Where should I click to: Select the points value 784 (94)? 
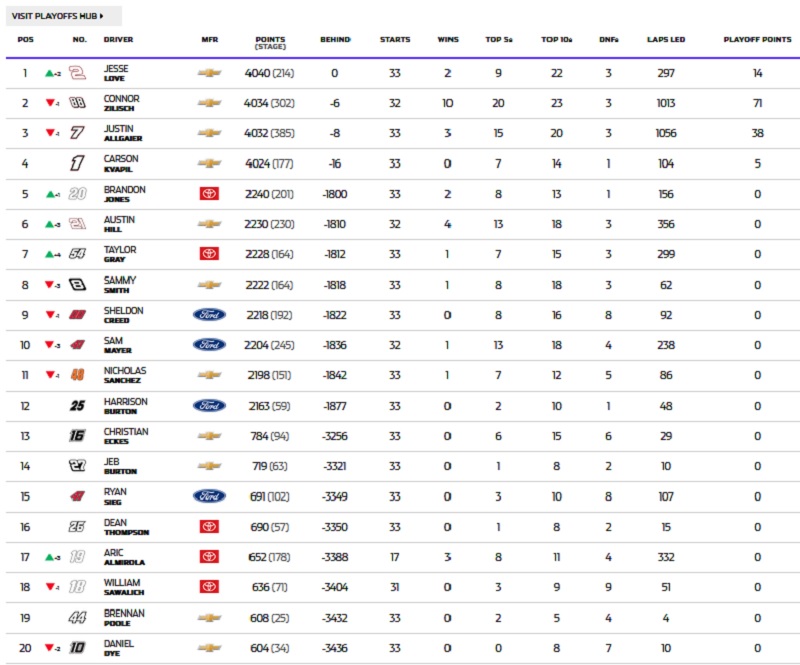pyautogui.click(x=269, y=436)
